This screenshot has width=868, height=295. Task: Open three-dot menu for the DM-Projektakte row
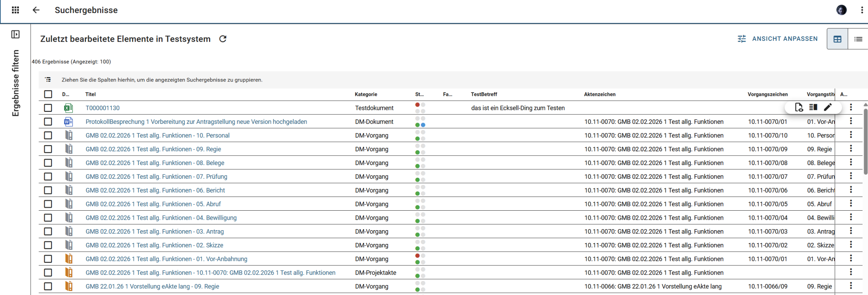[x=851, y=272]
